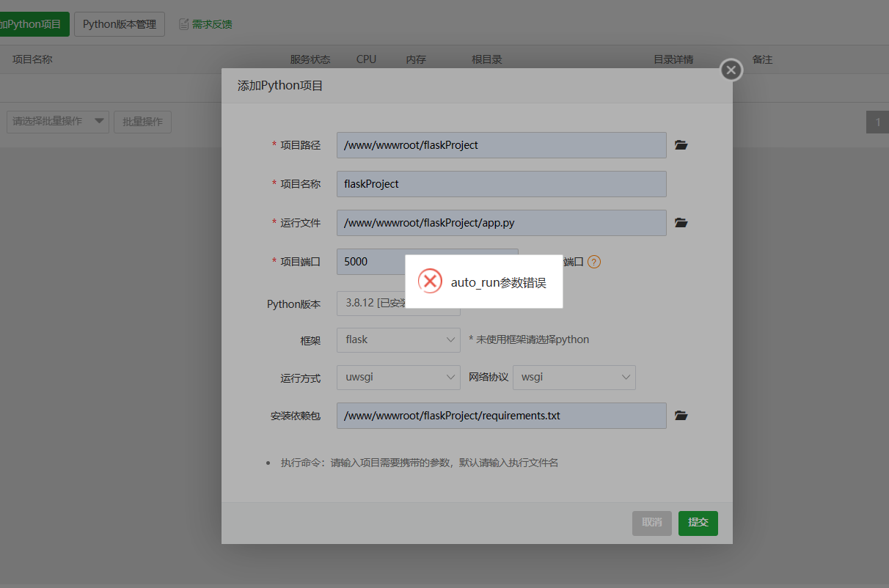The image size is (889, 588).
Task: Click the auto_run参数错误 error message
Action: 499,282
